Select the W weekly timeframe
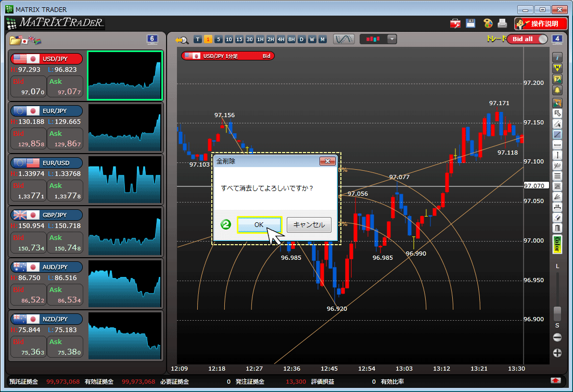This screenshot has height=392, width=573. coord(312,39)
